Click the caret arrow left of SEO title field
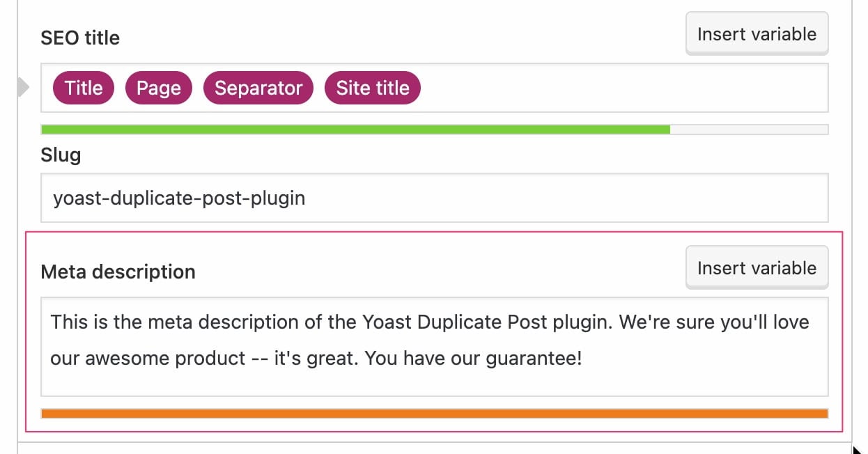868x454 pixels. pos(24,88)
